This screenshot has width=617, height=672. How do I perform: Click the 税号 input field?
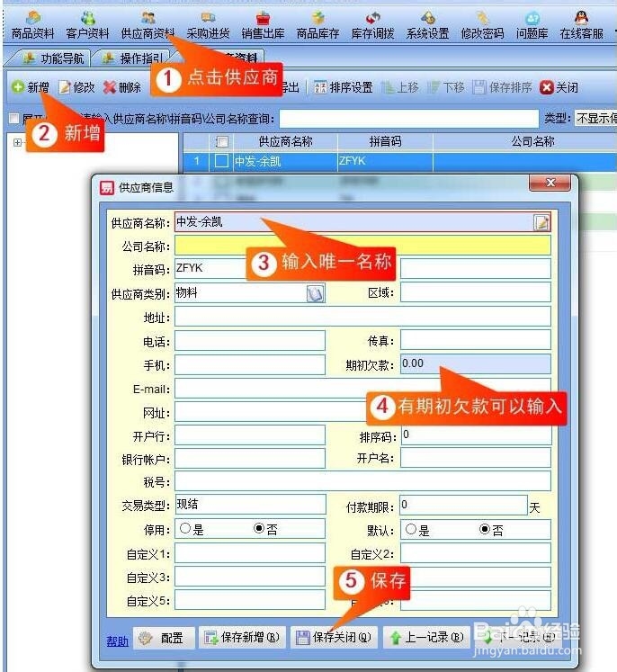pyautogui.click(x=362, y=481)
